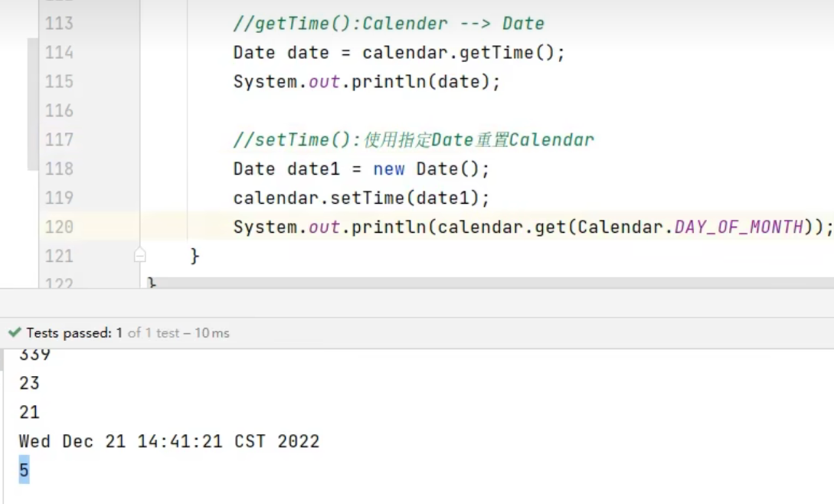Click line number 113 in the gutter
834x504 pixels.
coord(59,24)
